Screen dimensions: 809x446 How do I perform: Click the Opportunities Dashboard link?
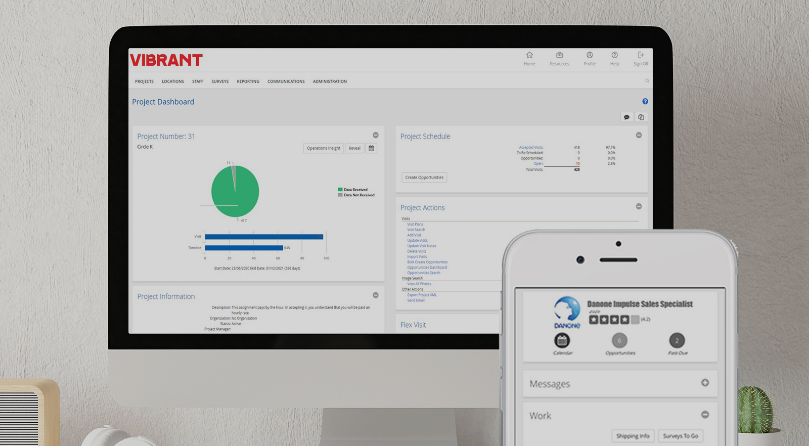(427, 267)
